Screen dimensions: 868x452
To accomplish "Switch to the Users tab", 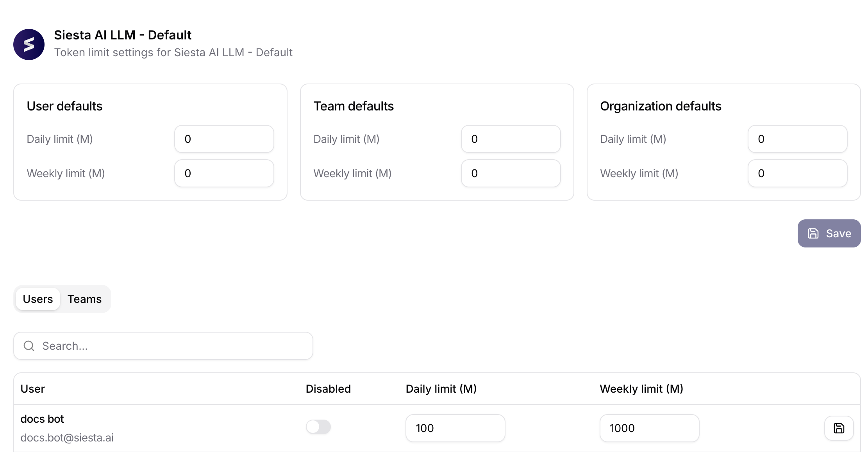I will 38,299.
